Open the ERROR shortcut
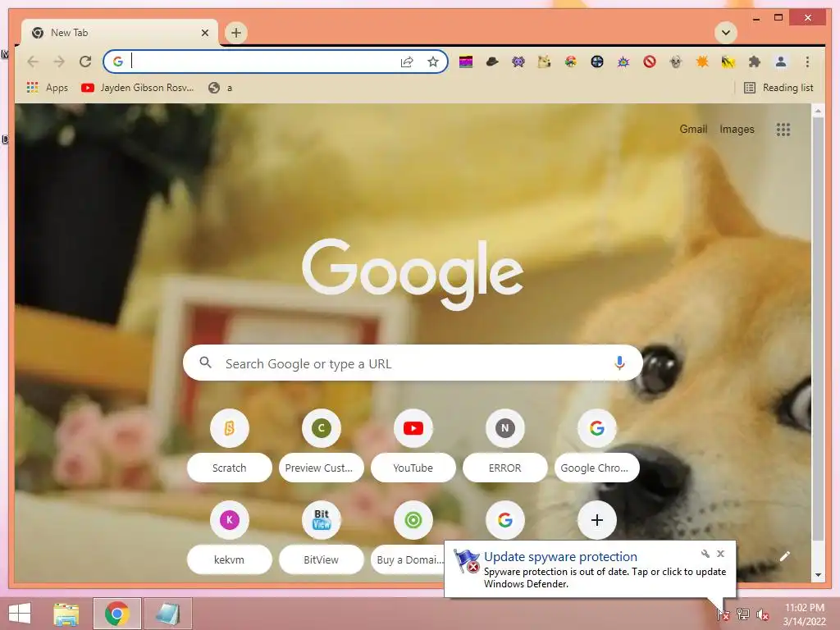The width and height of the screenshot is (840, 630). pyautogui.click(x=504, y=445)
